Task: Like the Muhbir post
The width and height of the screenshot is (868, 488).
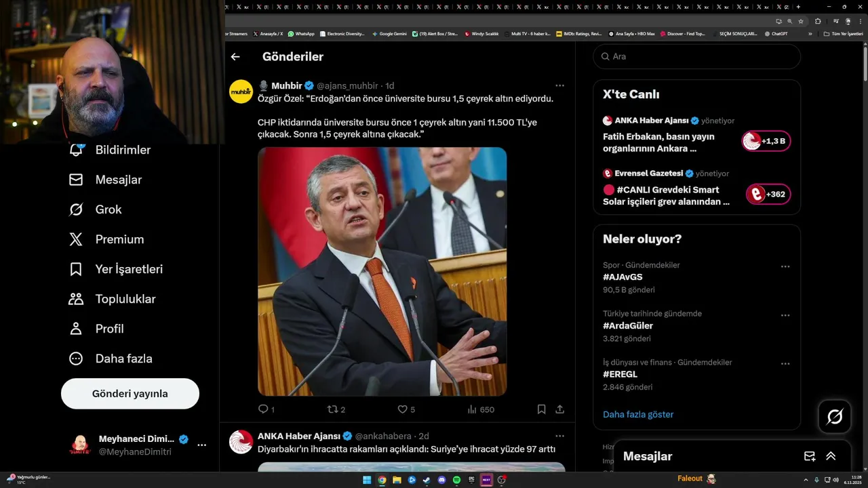Action: tap(406, 409)
